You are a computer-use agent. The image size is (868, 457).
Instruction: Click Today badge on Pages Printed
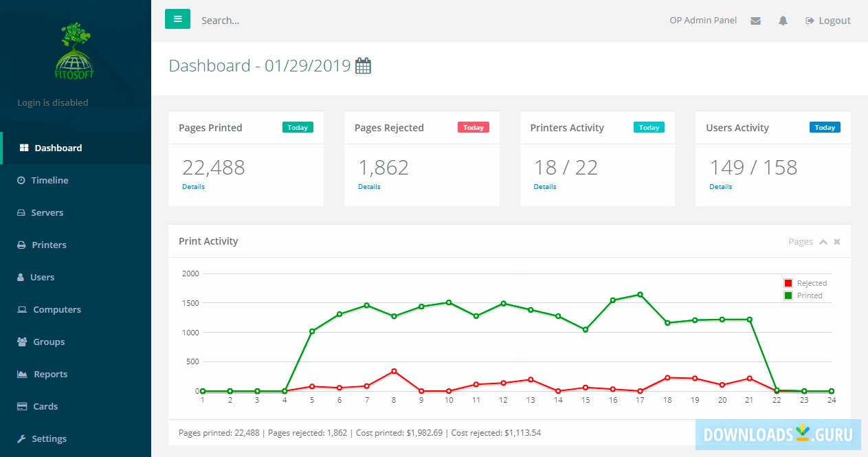(298, 127)
